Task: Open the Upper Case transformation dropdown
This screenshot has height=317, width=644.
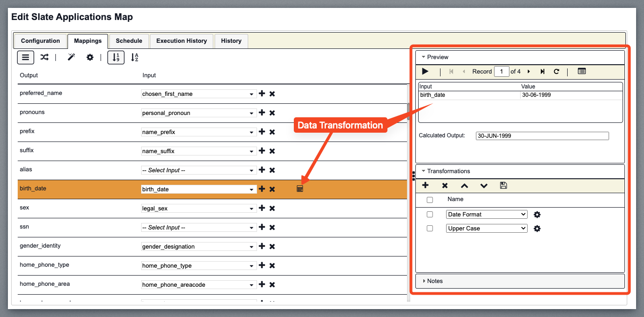Action: pyautogui.click(x=487, y=229)
